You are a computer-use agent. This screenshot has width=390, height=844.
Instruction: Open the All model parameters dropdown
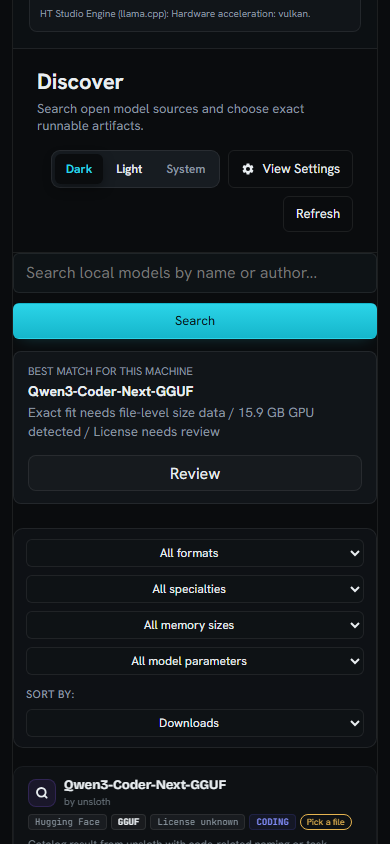[x=195, y=661]
